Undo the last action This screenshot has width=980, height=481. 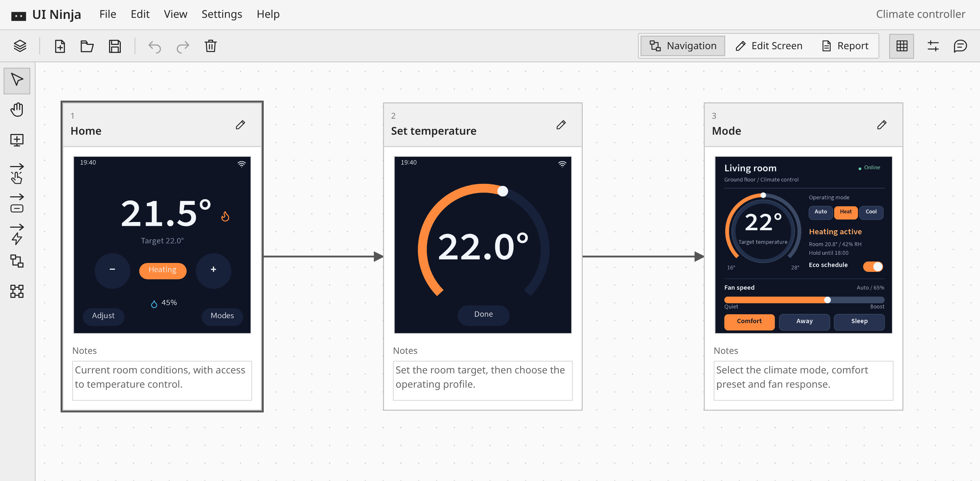click(154, 46)
